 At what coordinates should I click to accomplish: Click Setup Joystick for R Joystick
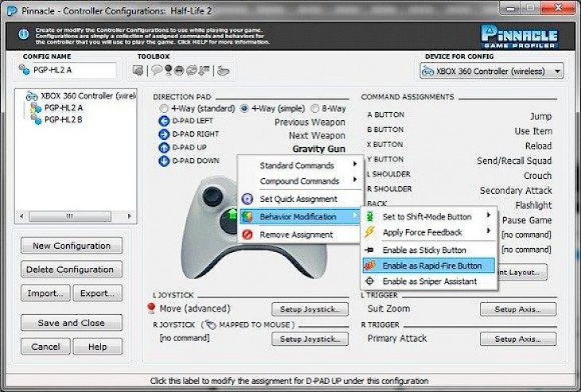pos(310,339)
